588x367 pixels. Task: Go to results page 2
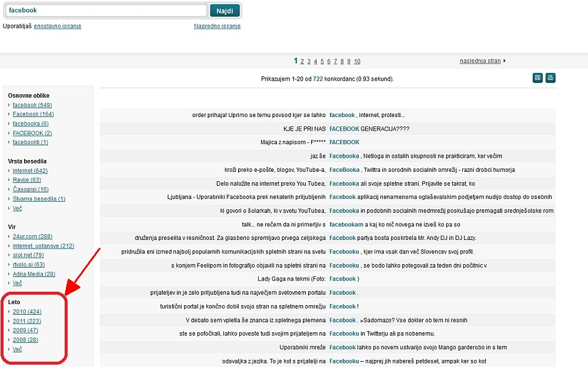click(x=302, y=61)
